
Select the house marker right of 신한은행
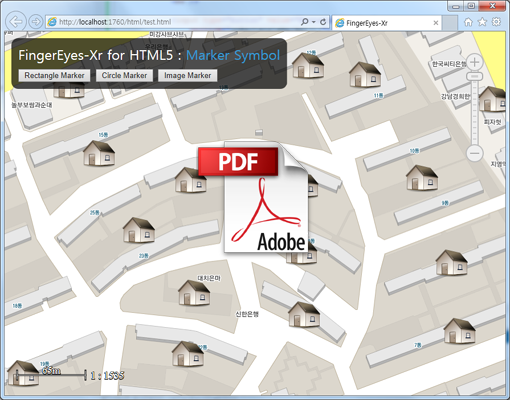click(x=304, y=315)
